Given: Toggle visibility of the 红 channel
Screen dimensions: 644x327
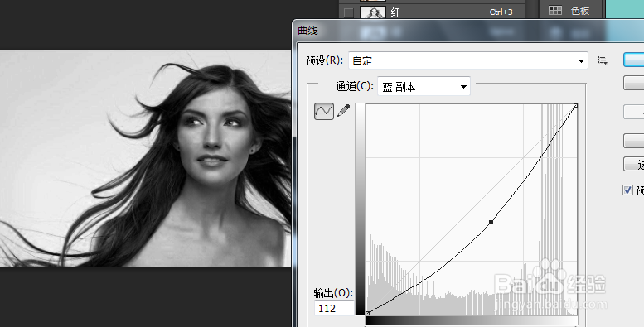Looking at the screenshot, I should tap(348, 12).
